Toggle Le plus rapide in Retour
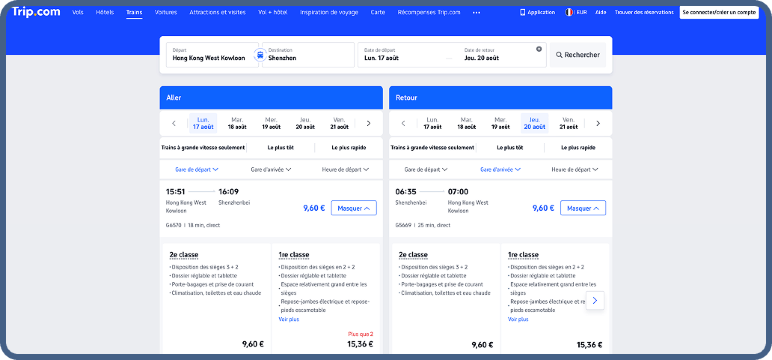The height and width of the screenshot is (360, 772). (578, 147)
